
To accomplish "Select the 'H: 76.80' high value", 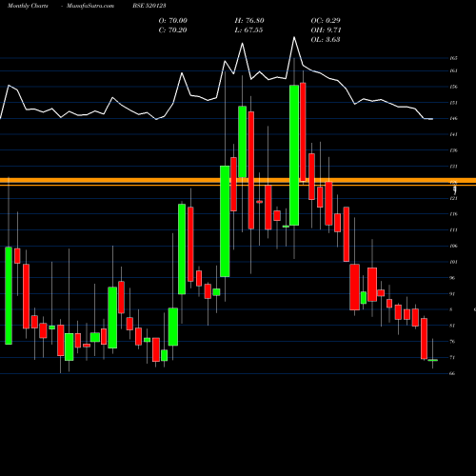I will [249, 21].
